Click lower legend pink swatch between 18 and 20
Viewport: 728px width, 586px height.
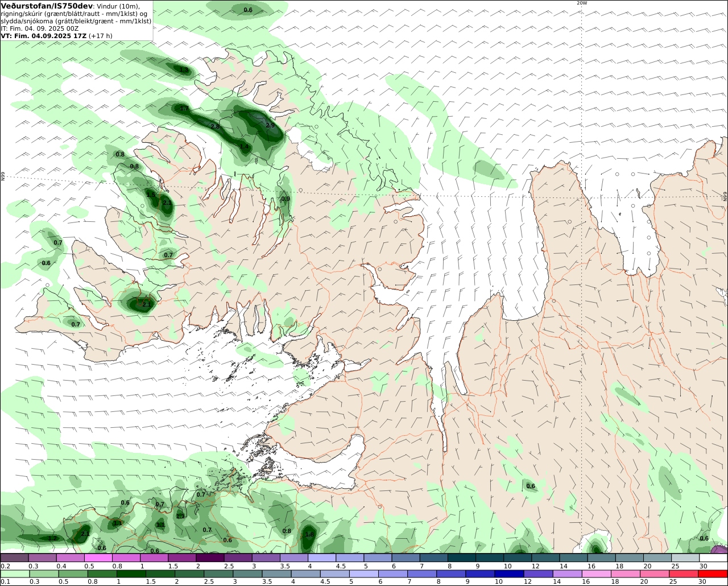[626, 573]
